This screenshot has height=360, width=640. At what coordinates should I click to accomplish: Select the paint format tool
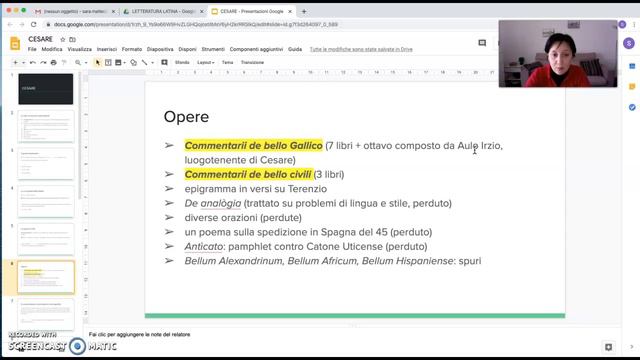[64, 62]
